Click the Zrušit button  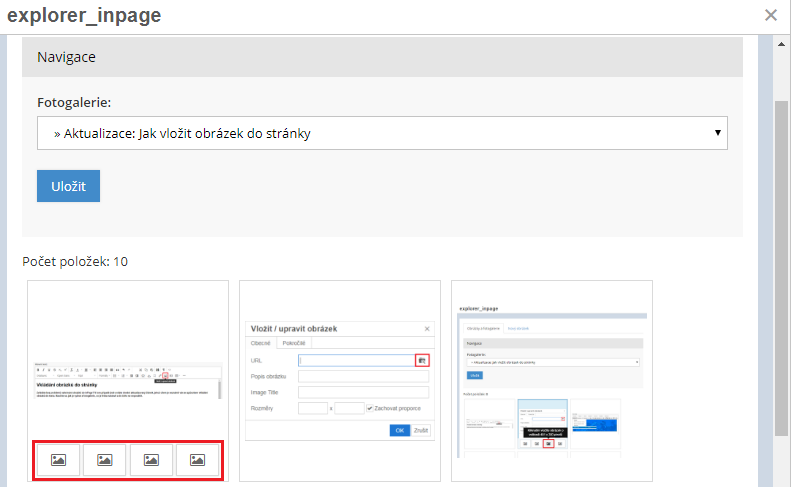coord(422,430)
